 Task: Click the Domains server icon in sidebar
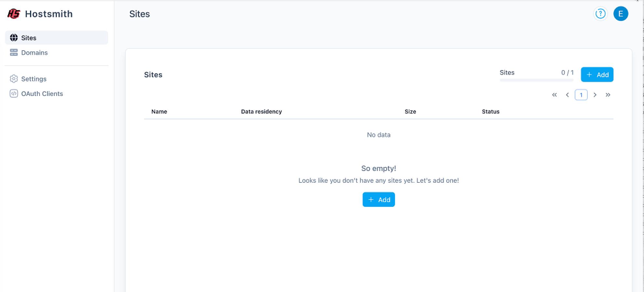coord(14,53)
